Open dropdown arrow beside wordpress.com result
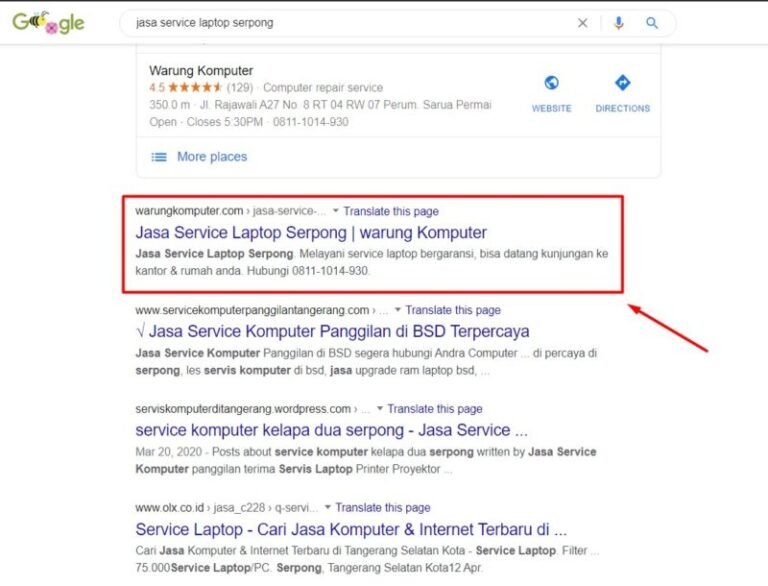This screenshot has height=586, width=768. [380, 409]
